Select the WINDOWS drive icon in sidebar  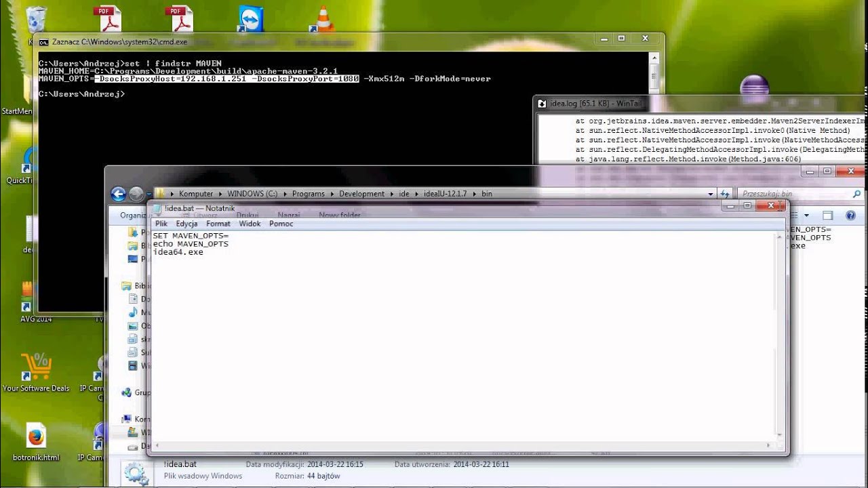[x=134, y=432]
